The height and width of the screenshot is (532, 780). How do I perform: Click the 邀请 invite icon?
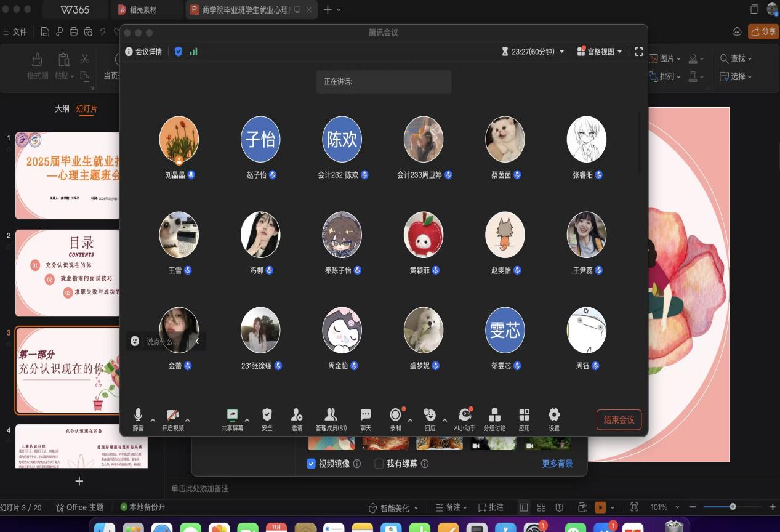pos(297,416)
